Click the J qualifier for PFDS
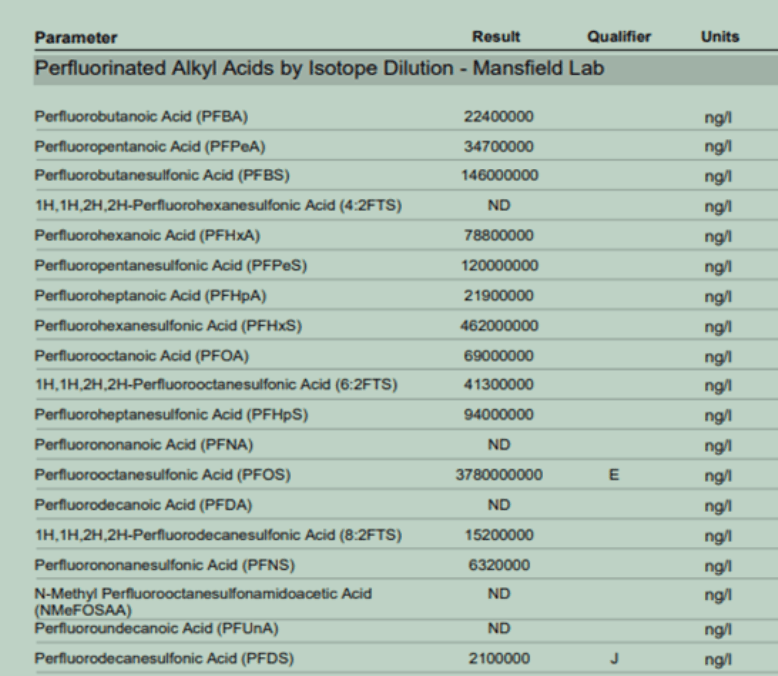The width and height of the screenshot is (778, 676). [x=618, y=658]
